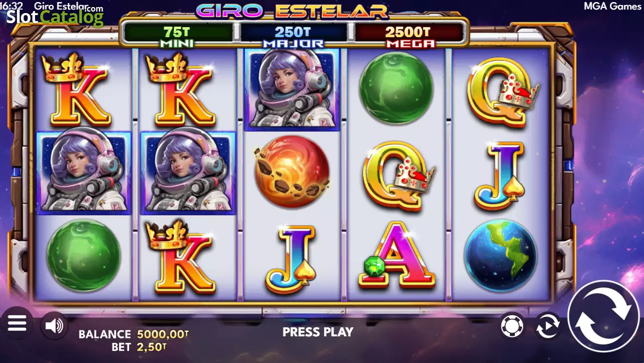Click the MAJOR 250T jackpot display
644x363 pixels.
(293, 35)
